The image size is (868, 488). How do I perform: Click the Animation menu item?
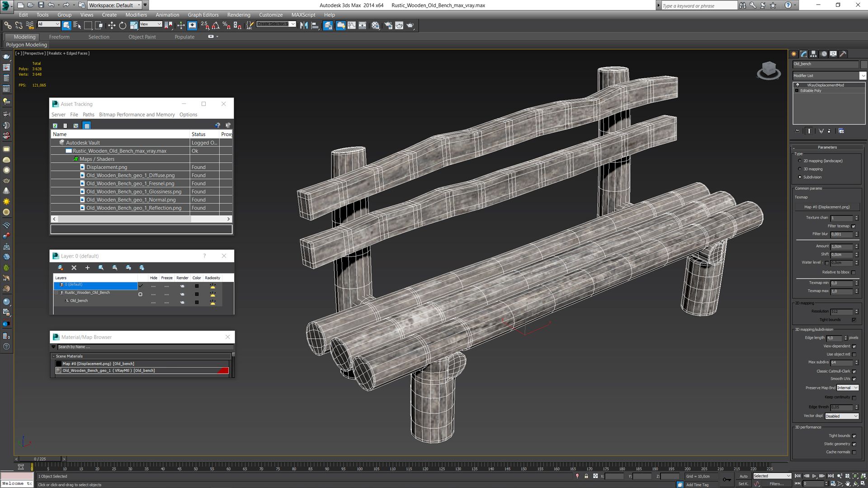pyautogui.click(x=166, y=15)
